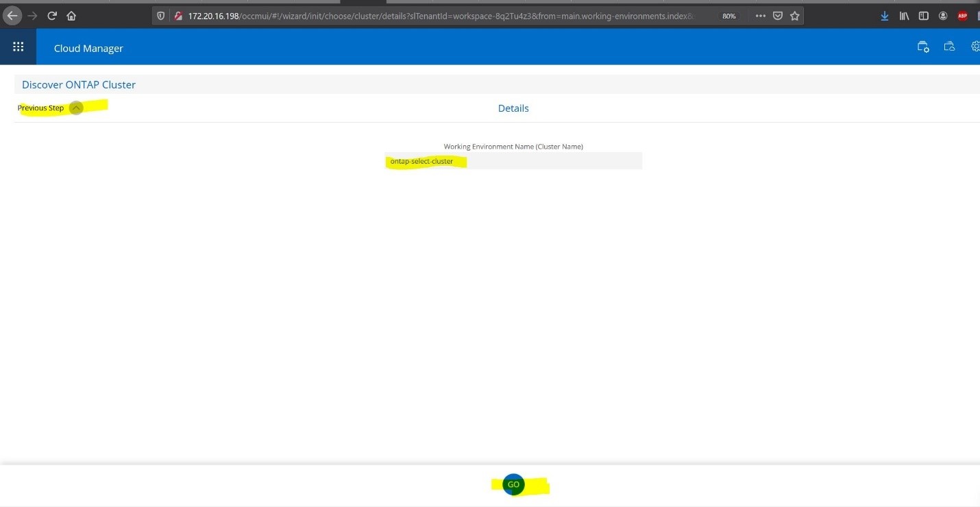
Task: Open the connector settings folder-gear icon
Action: (x=923, y=47)
